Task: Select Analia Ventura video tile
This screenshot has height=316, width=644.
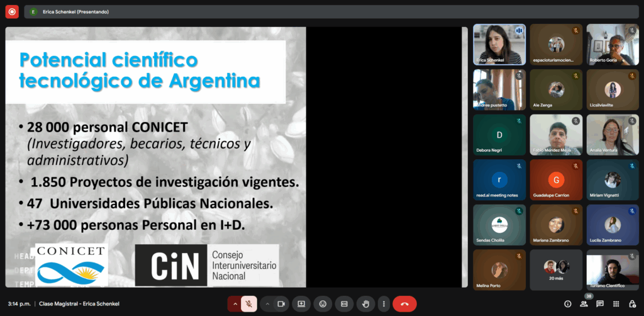Action: (613, 135)
